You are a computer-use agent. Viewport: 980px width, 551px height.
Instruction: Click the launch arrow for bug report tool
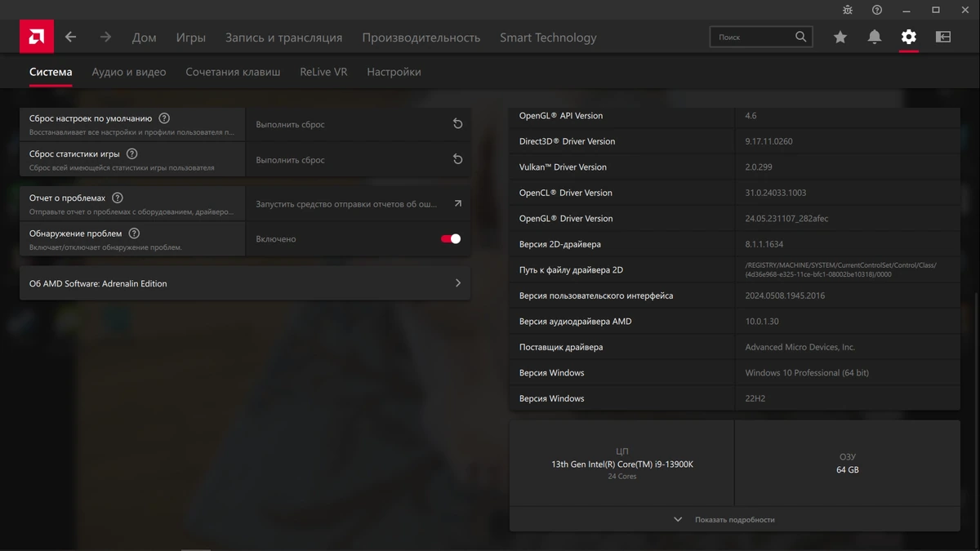458,204
